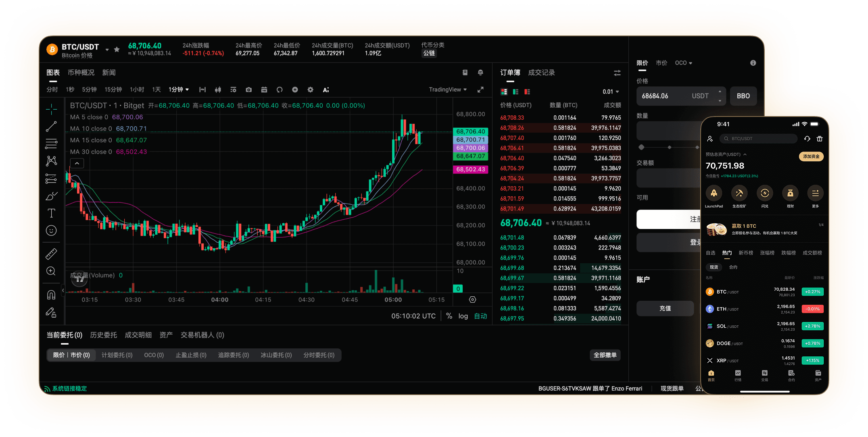868x437 pixels.
Task: Click the BBO button
Action: (x=743, y=96)
